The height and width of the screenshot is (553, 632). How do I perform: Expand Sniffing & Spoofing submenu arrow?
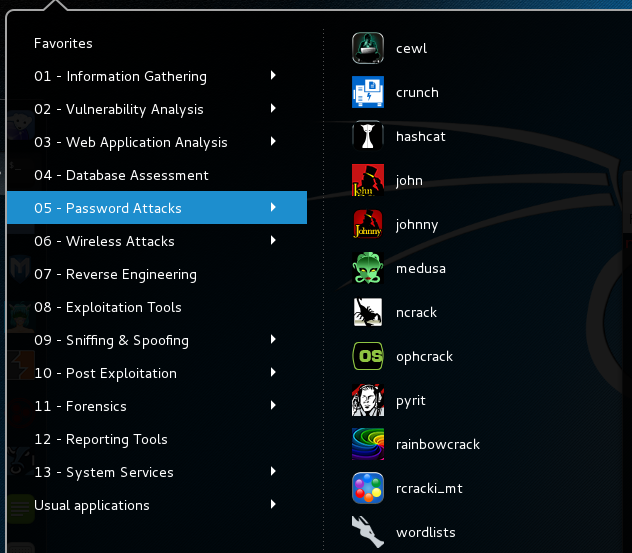[273, 339]
